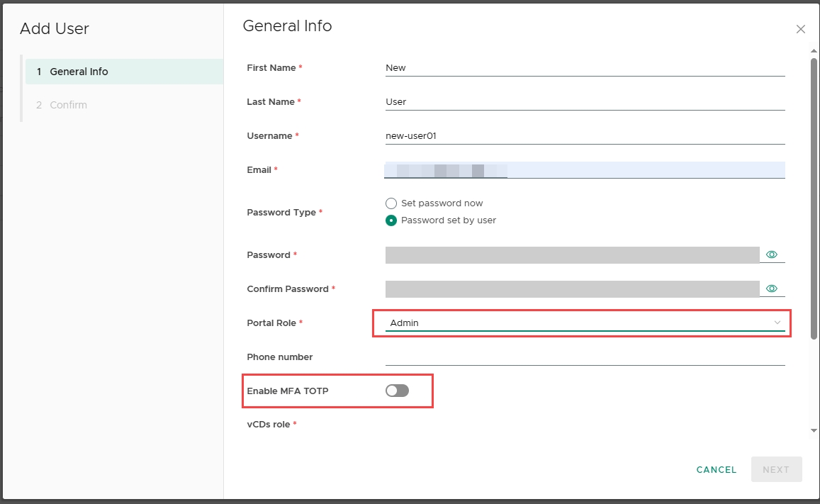
Task: Expand Portal Role dropdown chevron
Action: click(777, 323)
